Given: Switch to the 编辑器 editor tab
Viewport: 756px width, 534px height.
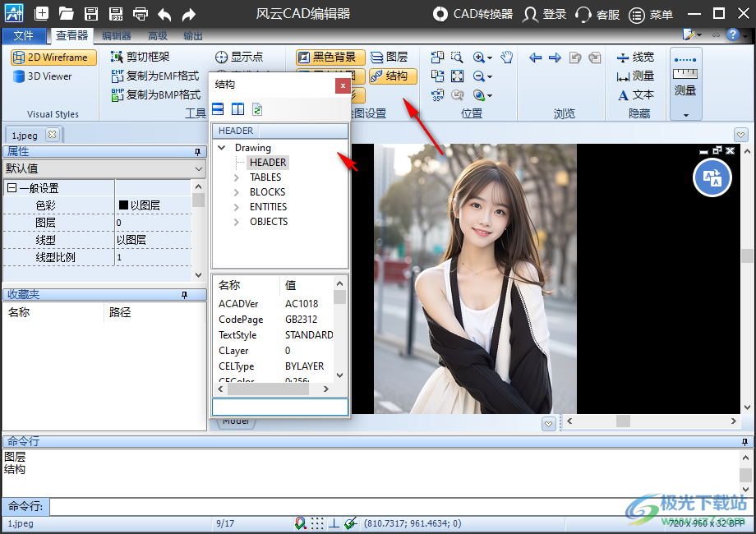Looking at the screenshot, I should pyautogui.click(x=117, y=35).
